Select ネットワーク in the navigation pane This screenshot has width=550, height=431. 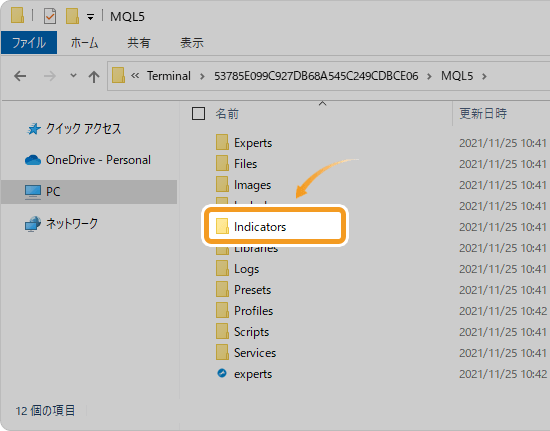click(72, 223)
